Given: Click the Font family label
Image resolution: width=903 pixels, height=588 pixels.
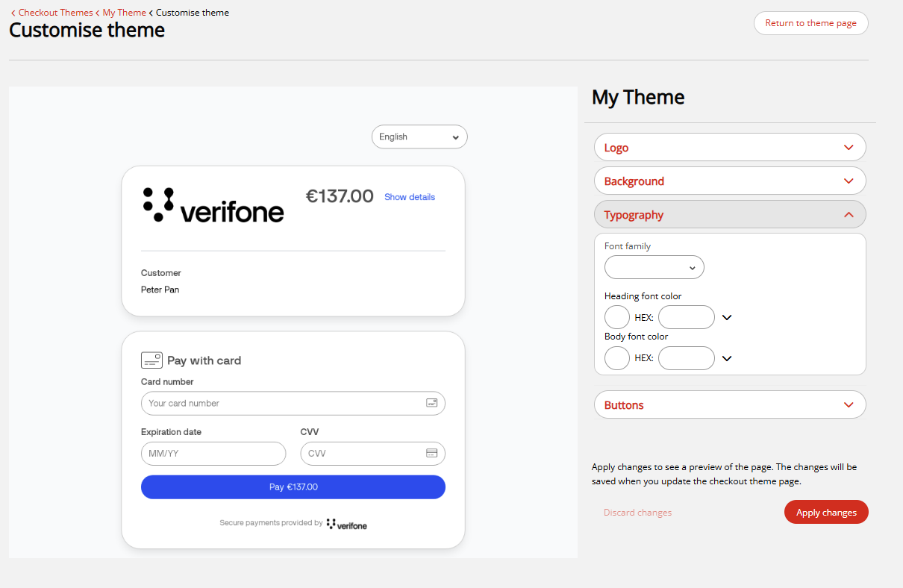Looking at the screenshot, I should pos(628,246).
